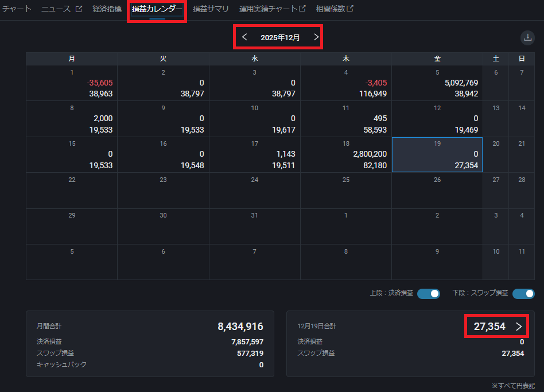The image size is (544, 392).
Task: Click the highlighted December 19 cell
Action: point(437,155)
